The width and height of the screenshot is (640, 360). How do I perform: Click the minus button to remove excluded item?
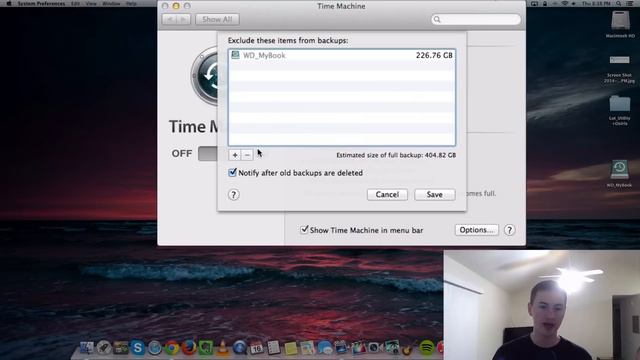pos(247,155)
